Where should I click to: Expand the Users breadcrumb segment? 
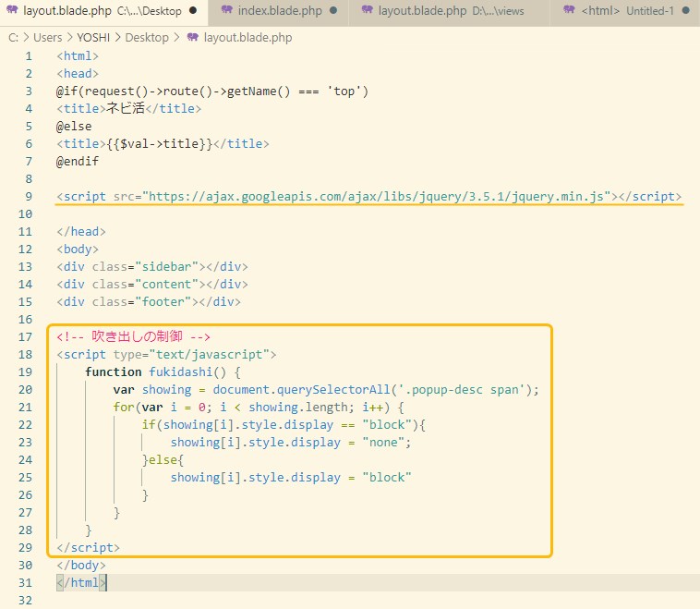46,38
